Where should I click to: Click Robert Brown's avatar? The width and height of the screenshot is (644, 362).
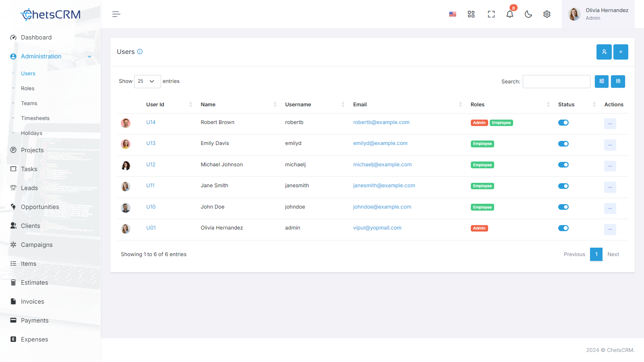[126, 123]
